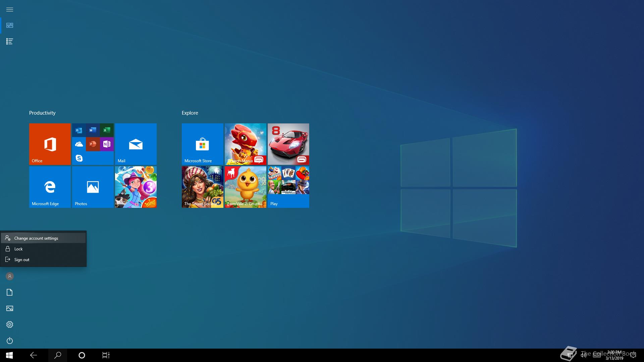Image resolution: width=644 pixels, height=362 pixels.
Task: Click the Windows Start button
Action: (x=9, y=355)
